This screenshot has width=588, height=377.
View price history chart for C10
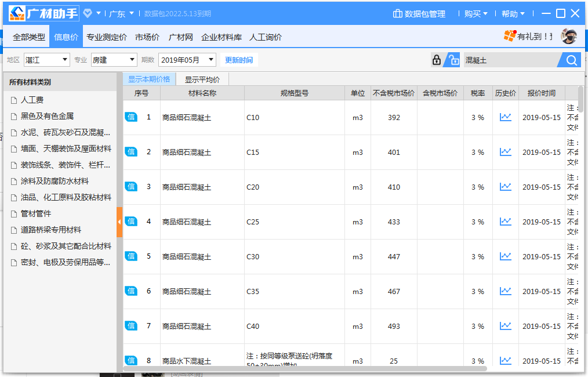(x=505, y=117)
